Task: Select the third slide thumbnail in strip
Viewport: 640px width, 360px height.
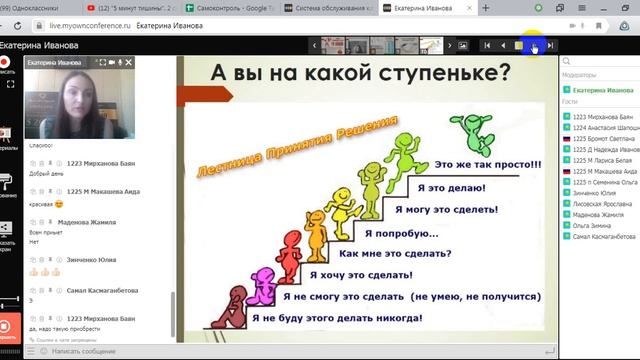Action: click(382, 45)
